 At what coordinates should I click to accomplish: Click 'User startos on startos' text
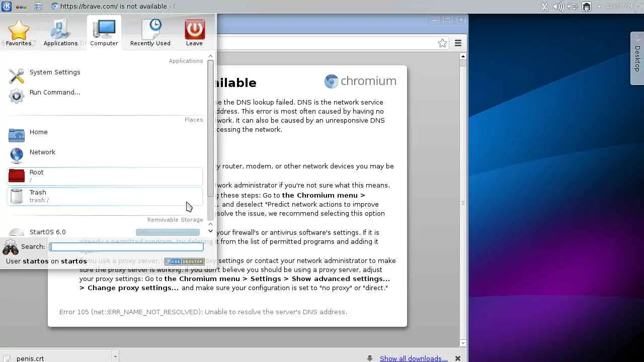(46, 261)
